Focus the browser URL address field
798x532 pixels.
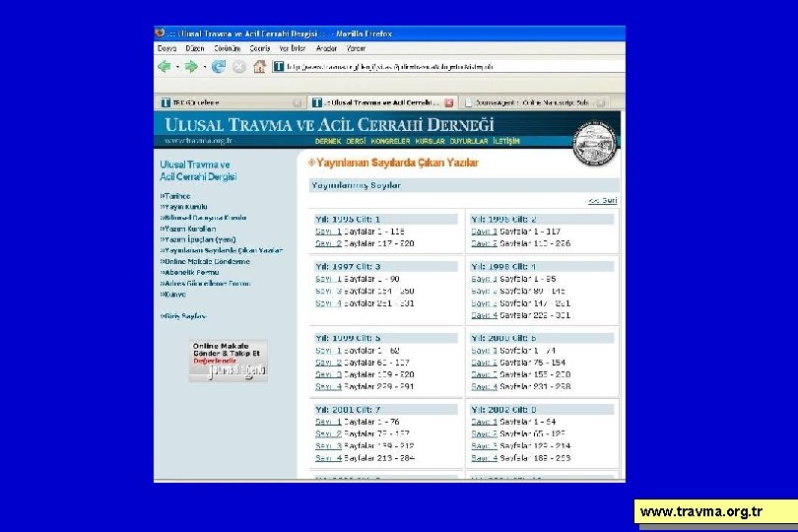click(448, 66)
